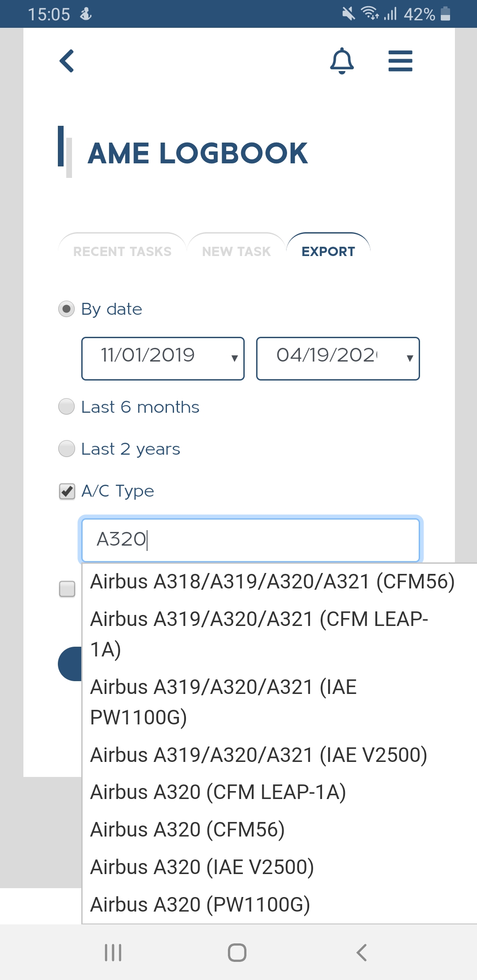Tap the back arrow in header
The image size is (477, 980).
pyautogui.click(x=67, y=61)
